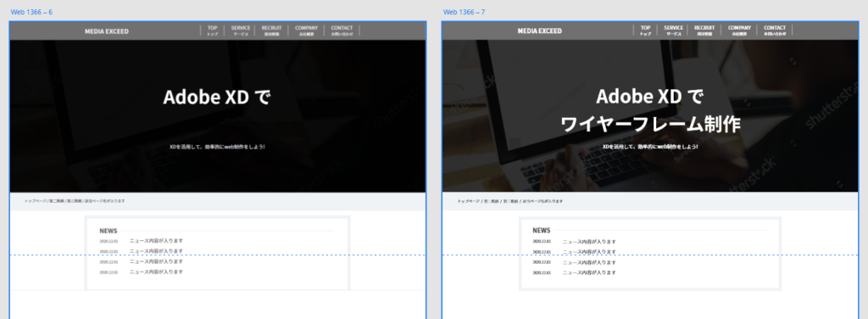
Task: Select NEWS heading in artboard 6
Action: click(x=108, y=231)
